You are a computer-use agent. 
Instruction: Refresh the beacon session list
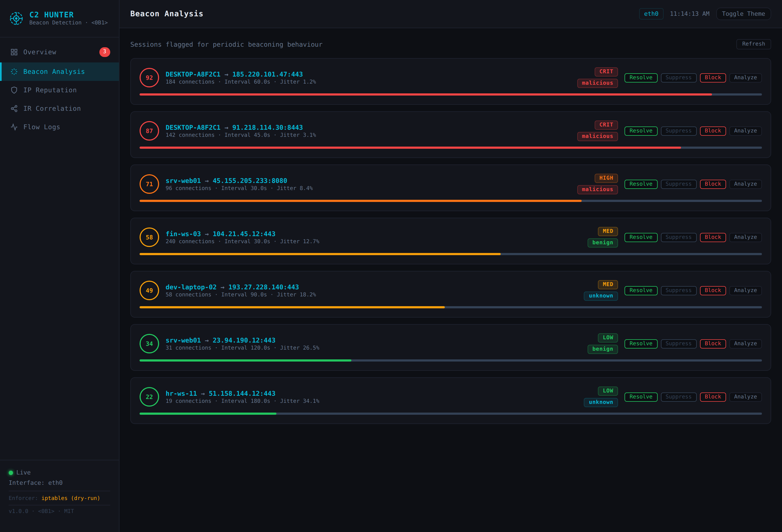753,44
